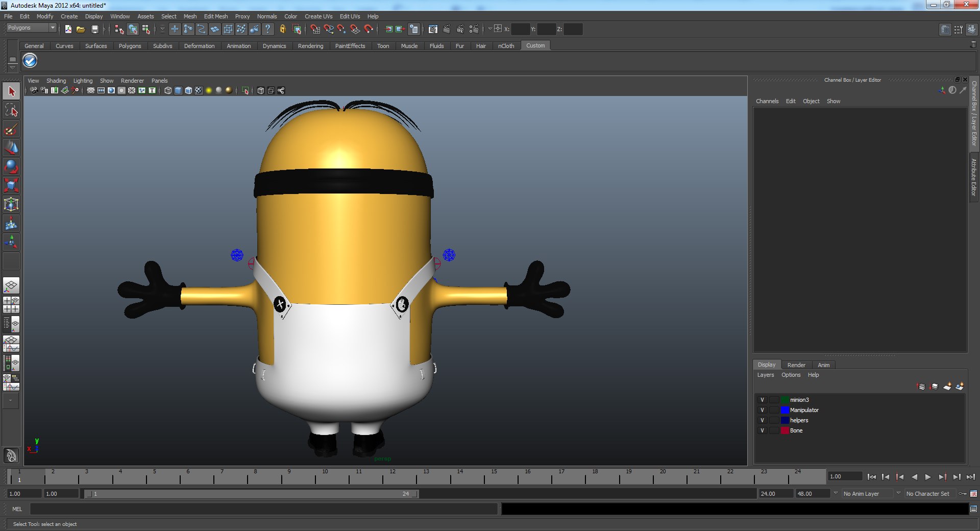Open the Edit Mesh menu
The width and height of the screenshot is (980, 531).
tap(216, 16)
